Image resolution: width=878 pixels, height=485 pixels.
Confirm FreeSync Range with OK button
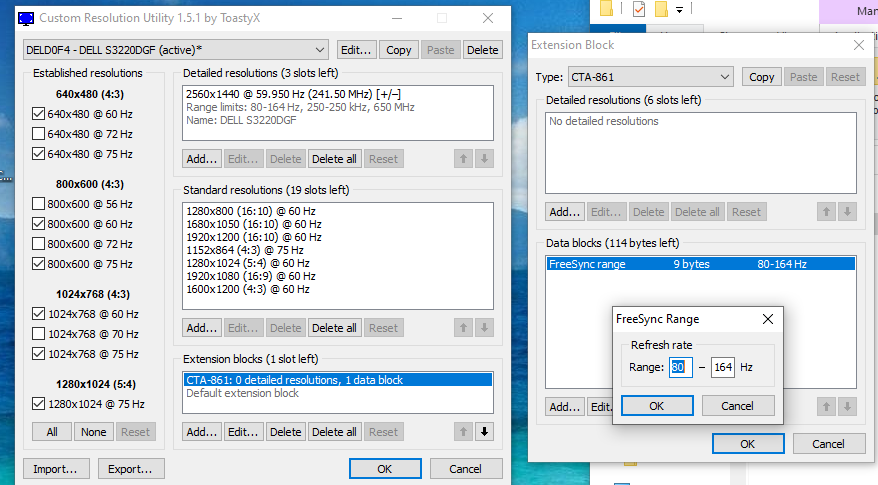(657, 405)
